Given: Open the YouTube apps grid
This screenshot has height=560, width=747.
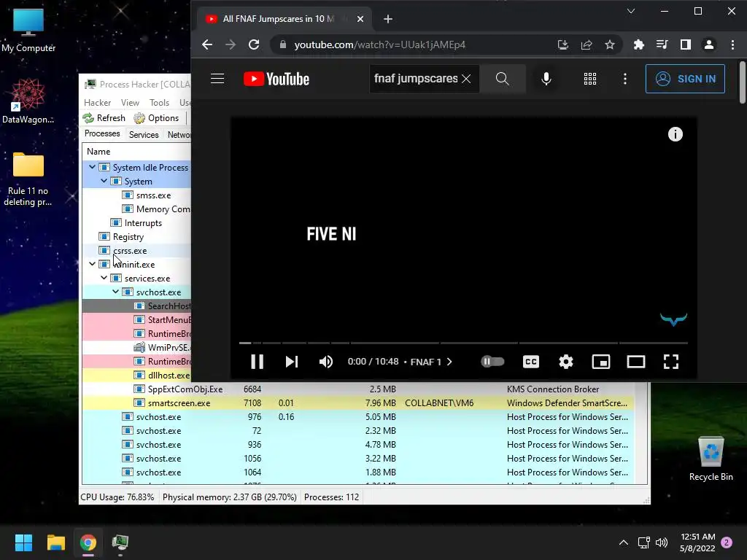Looking at the screenshot, I should tap(590, 79).
